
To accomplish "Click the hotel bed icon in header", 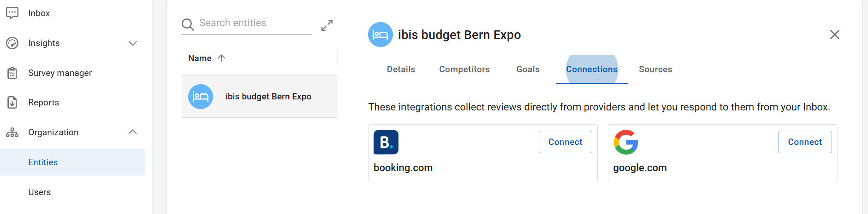I will point(380,35).
